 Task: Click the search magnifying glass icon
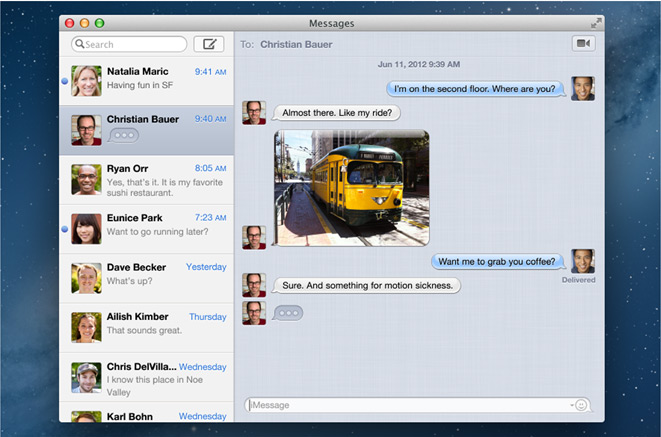[79, 45]
